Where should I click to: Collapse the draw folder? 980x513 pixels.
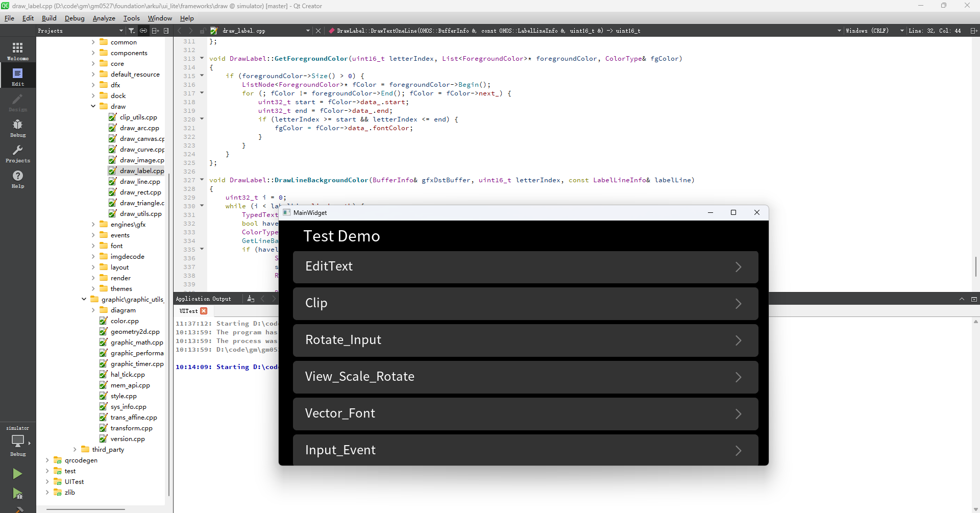pos(93,106)
